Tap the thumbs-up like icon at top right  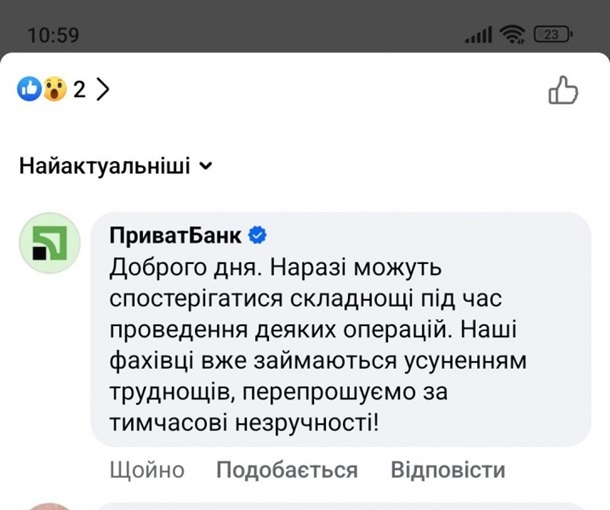tap(563, 91)
